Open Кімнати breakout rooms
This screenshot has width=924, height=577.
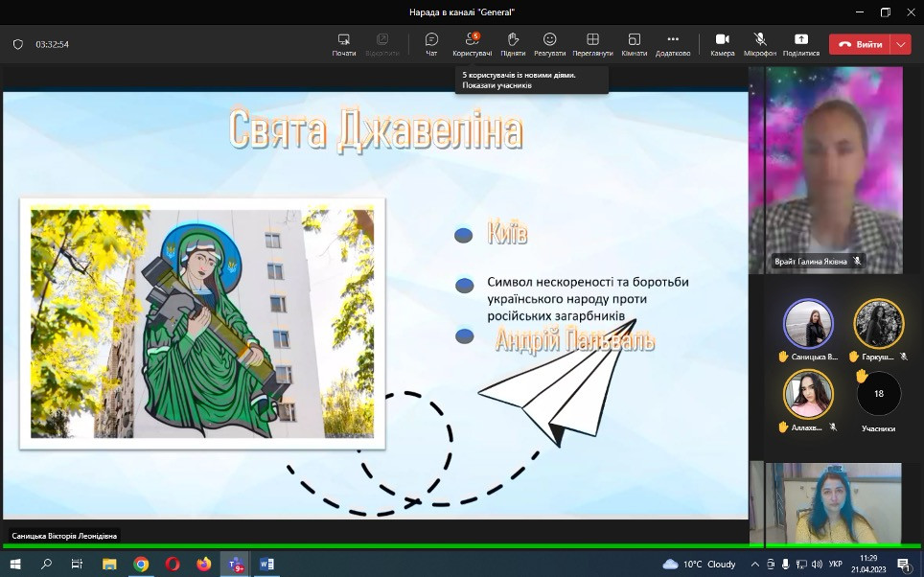634,44
